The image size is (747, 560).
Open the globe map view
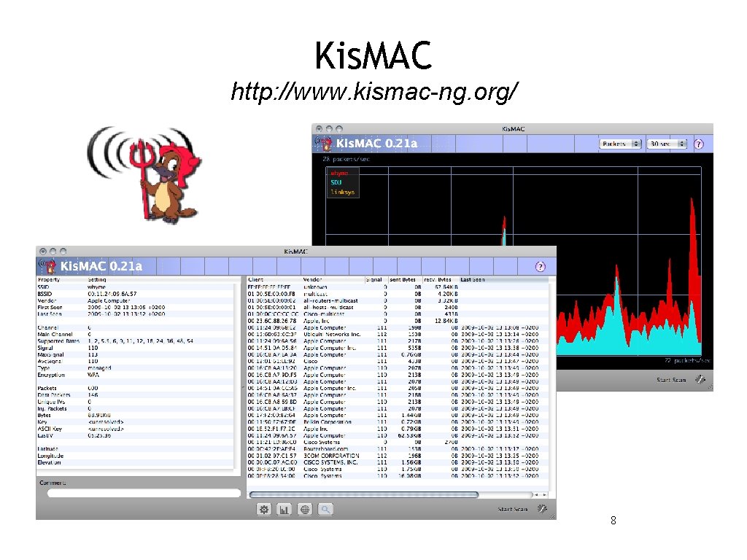pos(305,510)
